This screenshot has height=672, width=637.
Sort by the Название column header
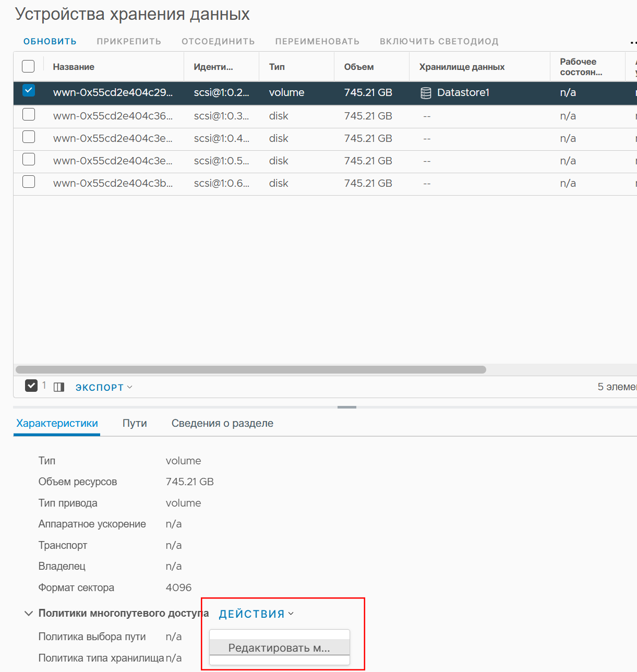point(74,67)
